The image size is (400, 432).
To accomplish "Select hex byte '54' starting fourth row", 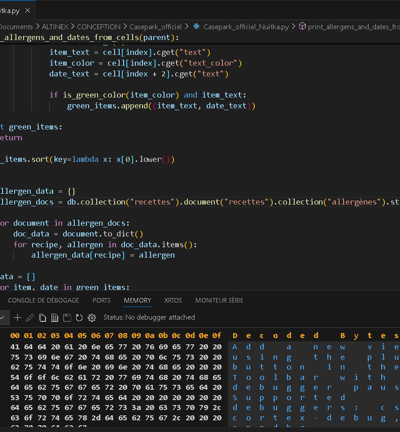I will coord(15,377).
